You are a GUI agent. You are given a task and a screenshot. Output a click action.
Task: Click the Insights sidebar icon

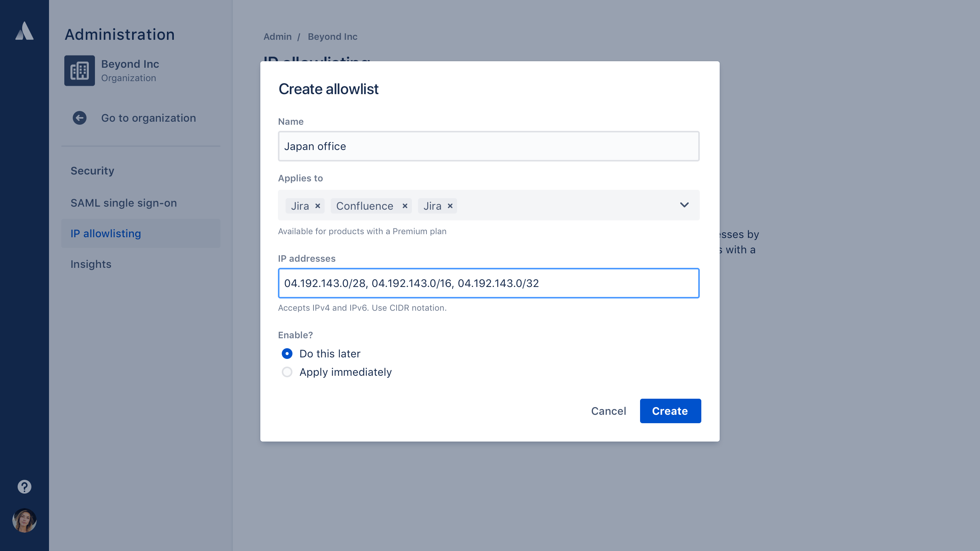click(x=91, y=264)
